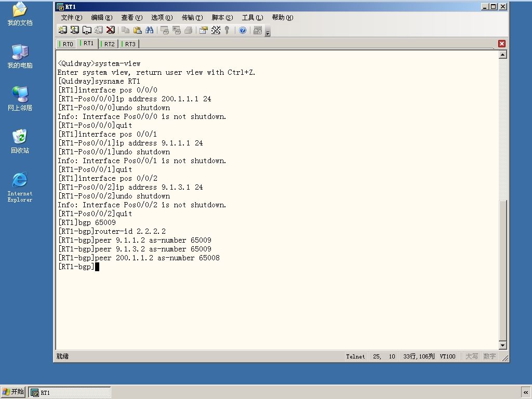532x399 pixels.
Task: Click the vertical scrollbar thumb
Action: (x=503, y=270)
